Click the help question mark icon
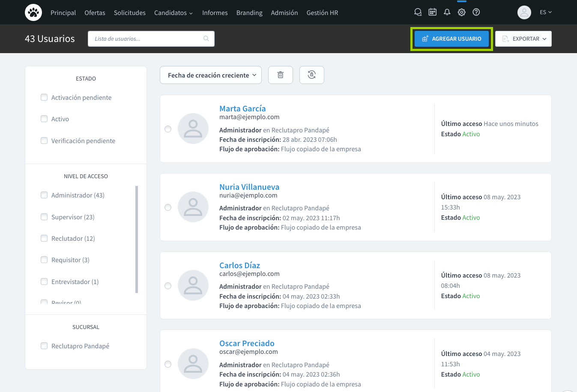Viewport: 577px width, 392px height. coord(476,12)
